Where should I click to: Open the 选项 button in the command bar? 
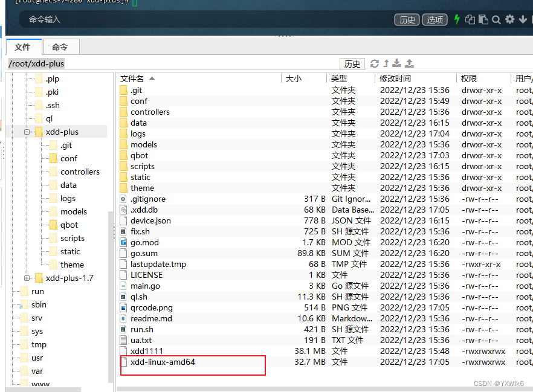[x=434, y=20]
